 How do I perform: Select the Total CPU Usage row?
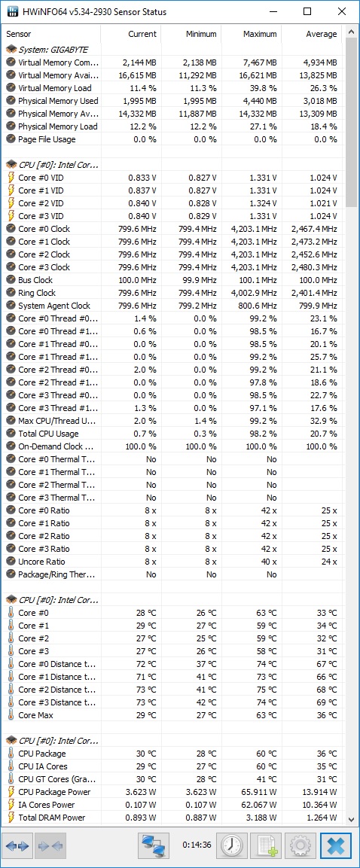172,434
